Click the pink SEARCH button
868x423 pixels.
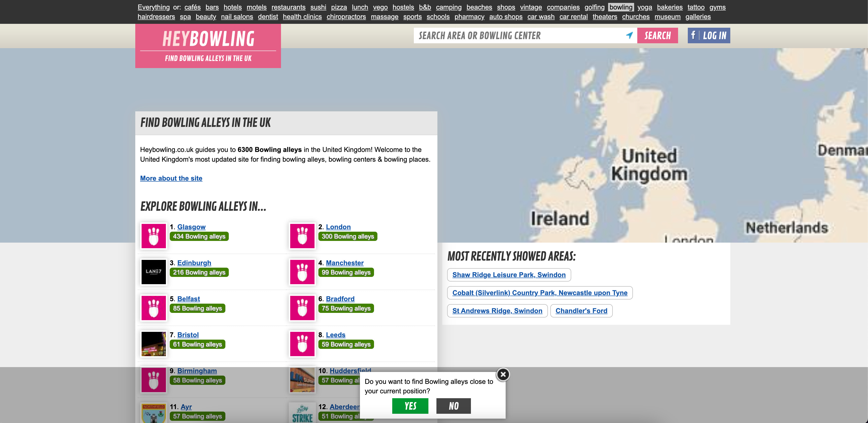click(x=657, y=35)
